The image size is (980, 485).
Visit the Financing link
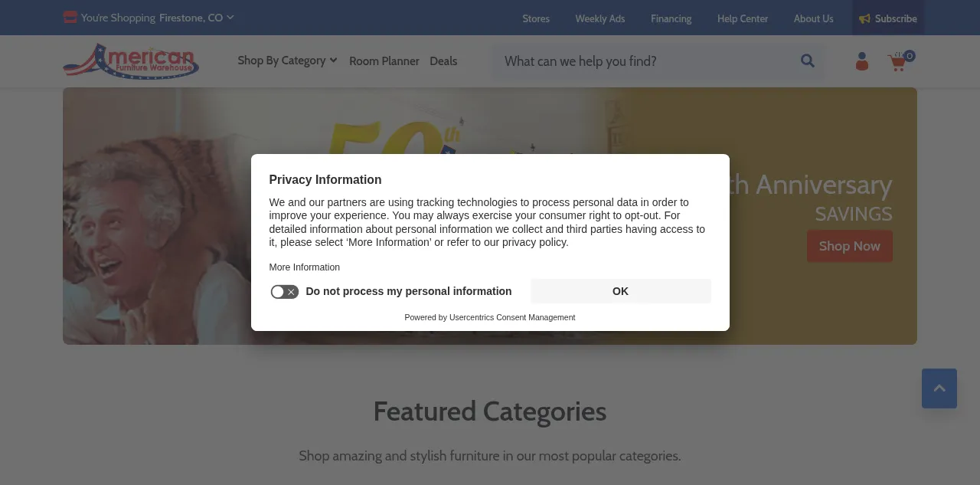[671, 18]
